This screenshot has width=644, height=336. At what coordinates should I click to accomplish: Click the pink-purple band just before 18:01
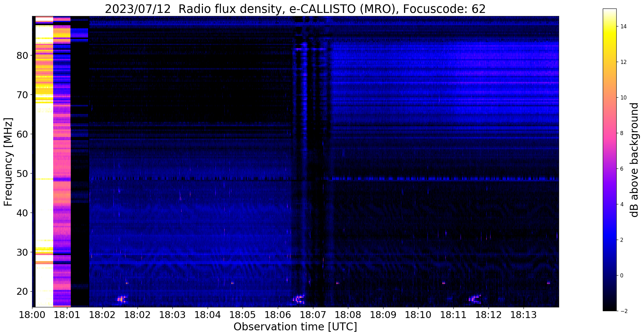[x=62, y=162]
